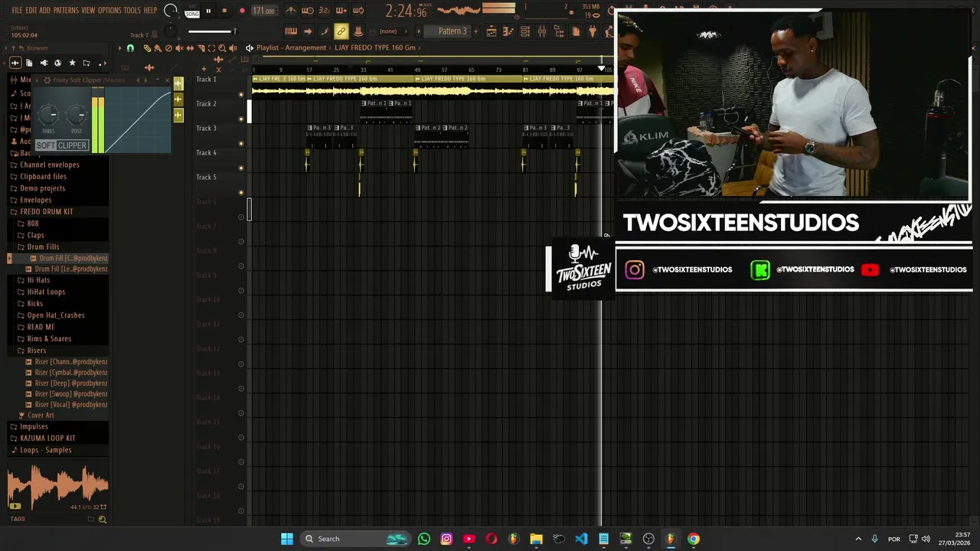Select the playback scrub tool icon

tap(233, 48)
